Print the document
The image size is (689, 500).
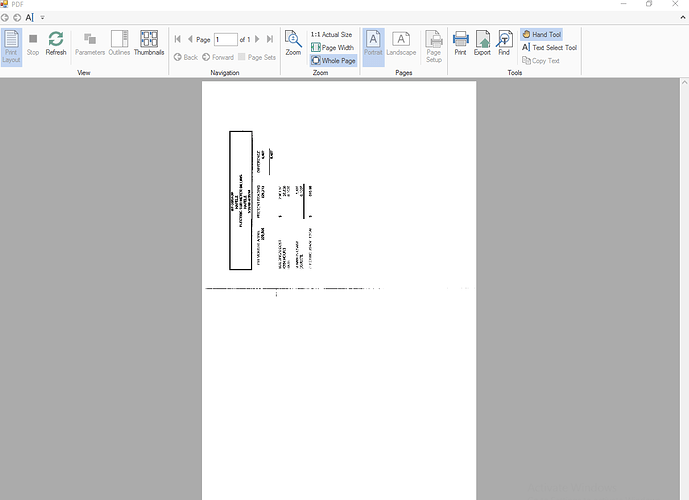[460, 43]
